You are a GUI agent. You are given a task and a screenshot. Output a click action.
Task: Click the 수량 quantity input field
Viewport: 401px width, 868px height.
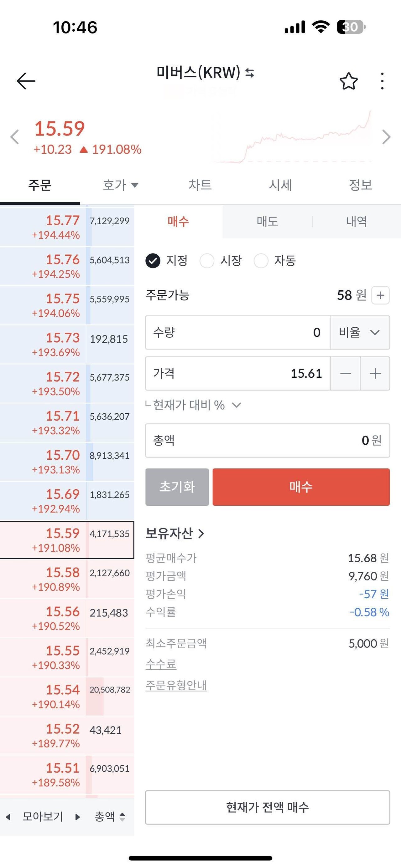click(x=236, y=333)
